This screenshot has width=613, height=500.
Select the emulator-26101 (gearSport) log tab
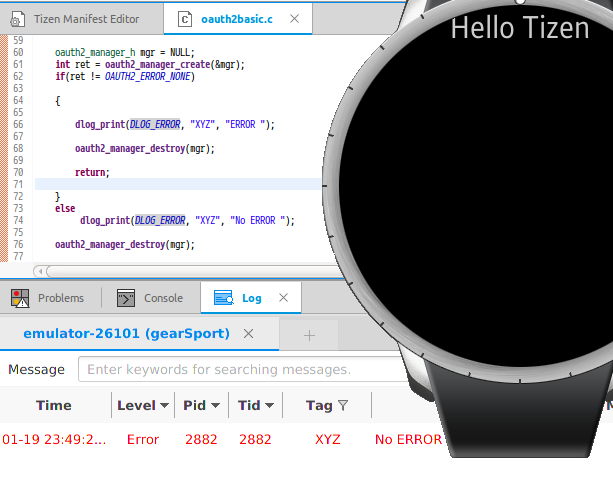coord(126,334)
